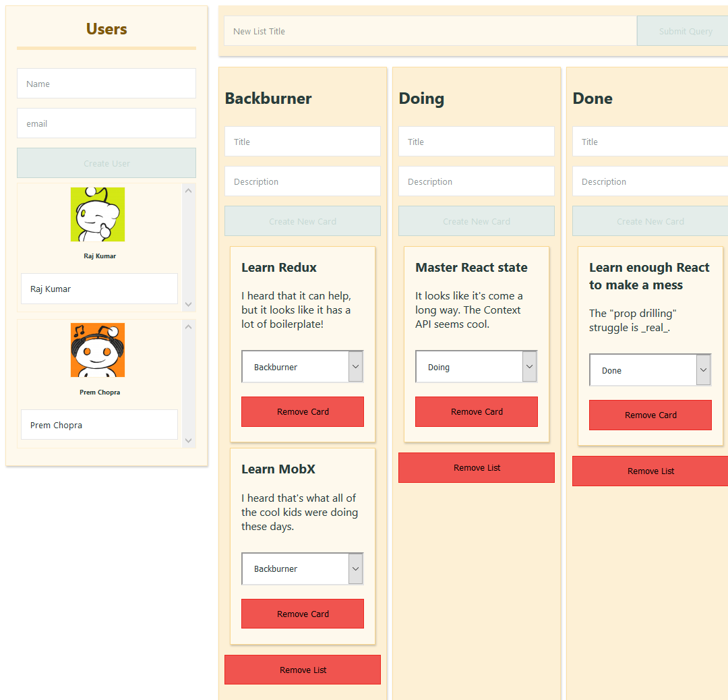Click the Prem Chopra caption under avatar

point(100,392)
